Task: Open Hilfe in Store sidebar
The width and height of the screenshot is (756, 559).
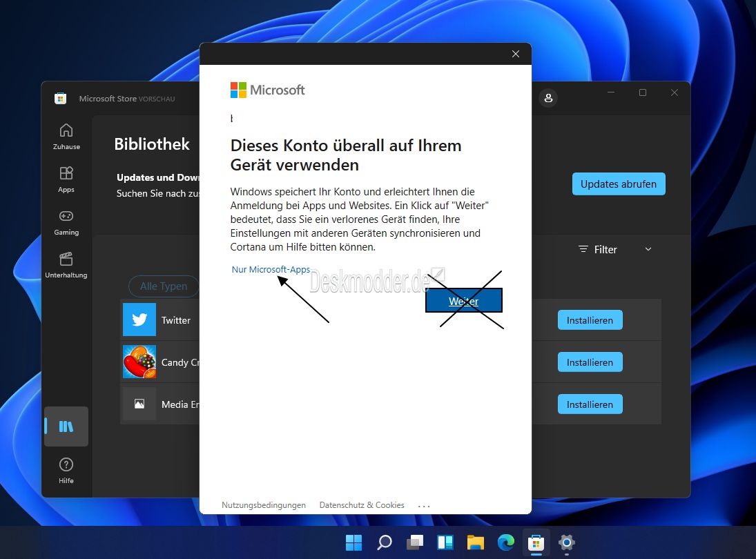Action: click(66, 471)
